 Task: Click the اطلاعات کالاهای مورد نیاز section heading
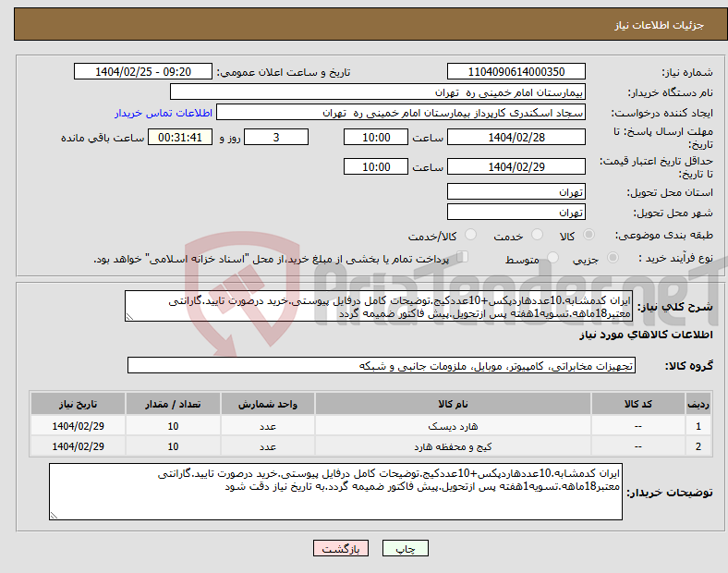point(646,335)
